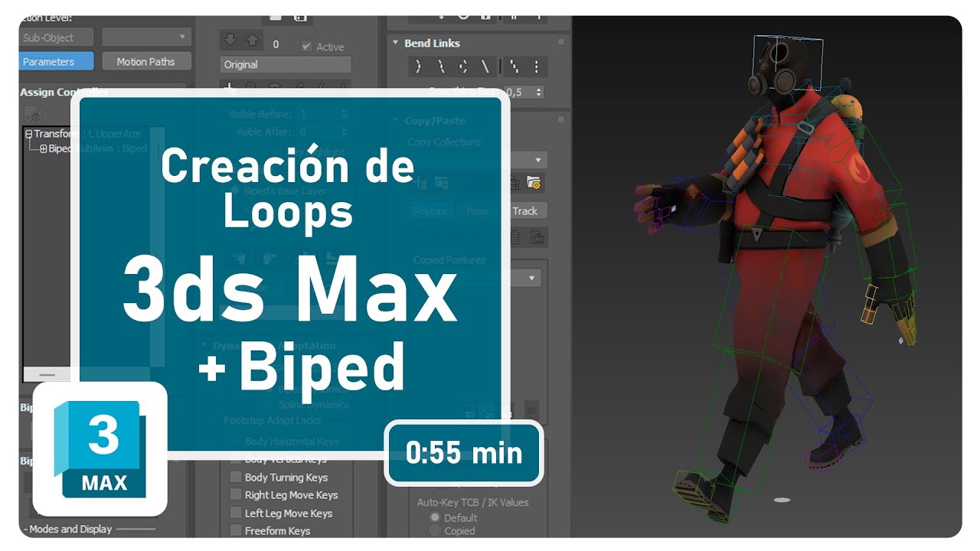Click the Smooth Twist mode icon
Image resolution: width=980 pixels, height=551 pixels.
tap(485, 66)
